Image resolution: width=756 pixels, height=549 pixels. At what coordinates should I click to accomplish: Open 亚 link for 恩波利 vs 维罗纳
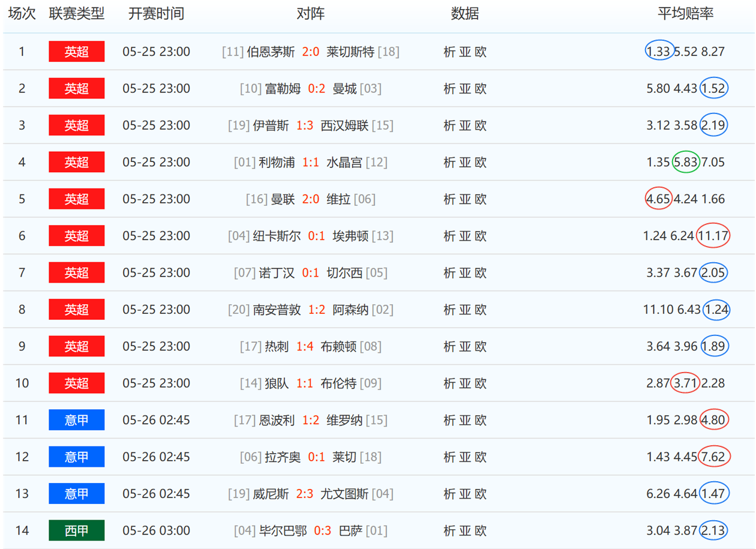click(x=465, y=420)
